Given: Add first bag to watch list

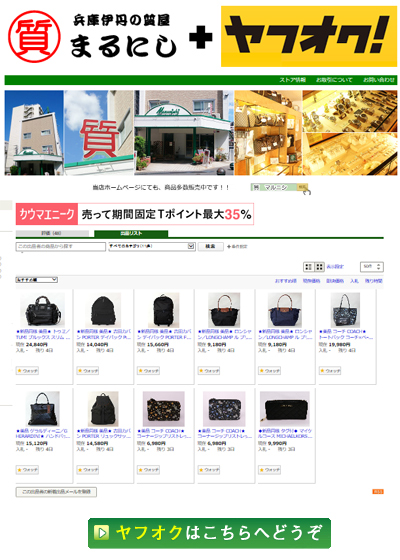Looking at the screenshot, I should (x=27, y=371).
